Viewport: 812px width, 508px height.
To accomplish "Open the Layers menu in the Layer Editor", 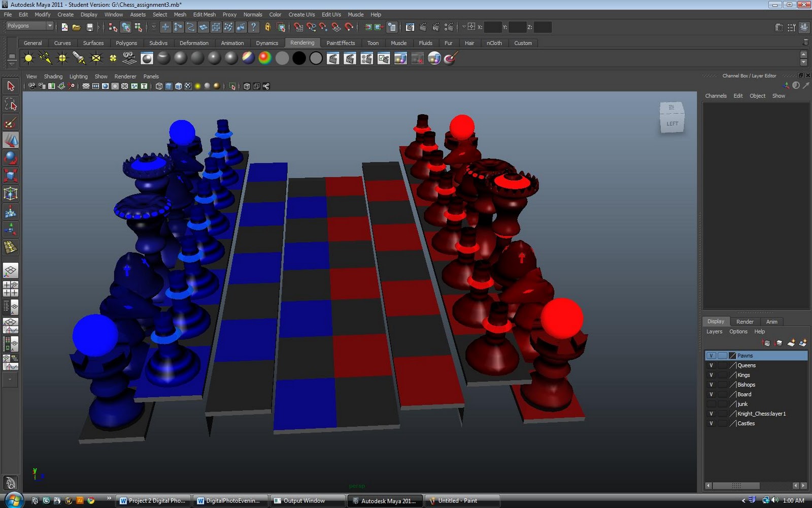I will (x=714, y=331).
